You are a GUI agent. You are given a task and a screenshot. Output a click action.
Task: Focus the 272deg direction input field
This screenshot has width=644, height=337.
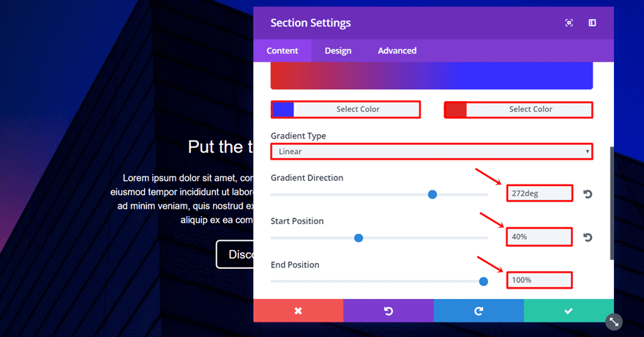(539, 194)
